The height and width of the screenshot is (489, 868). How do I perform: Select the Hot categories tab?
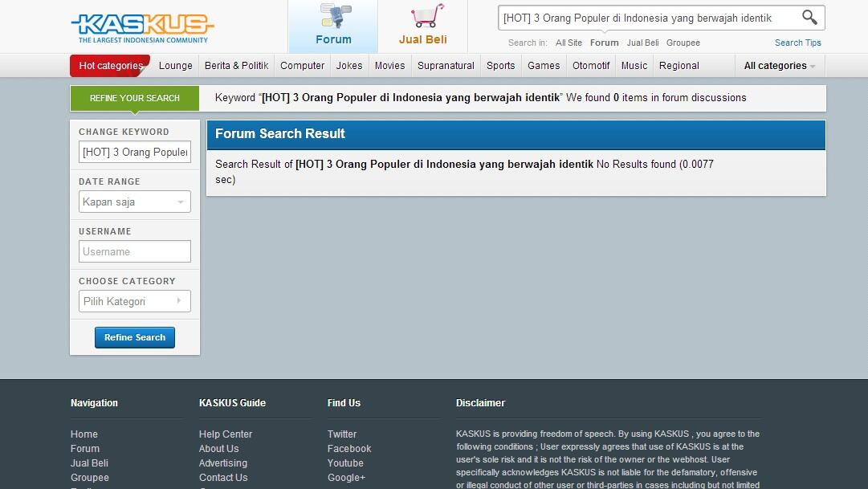[x=110, y=65]
